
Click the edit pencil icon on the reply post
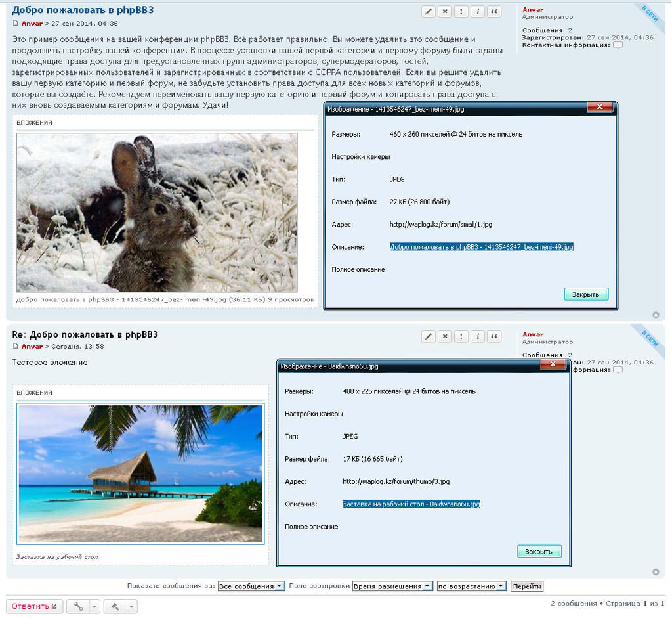point(429,336)
